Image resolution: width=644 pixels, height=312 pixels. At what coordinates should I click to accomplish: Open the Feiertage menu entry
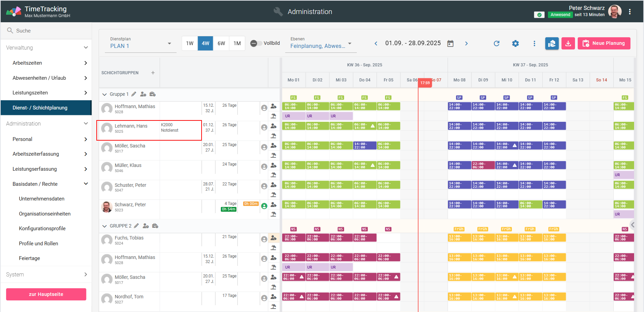[x=29, y=258]
